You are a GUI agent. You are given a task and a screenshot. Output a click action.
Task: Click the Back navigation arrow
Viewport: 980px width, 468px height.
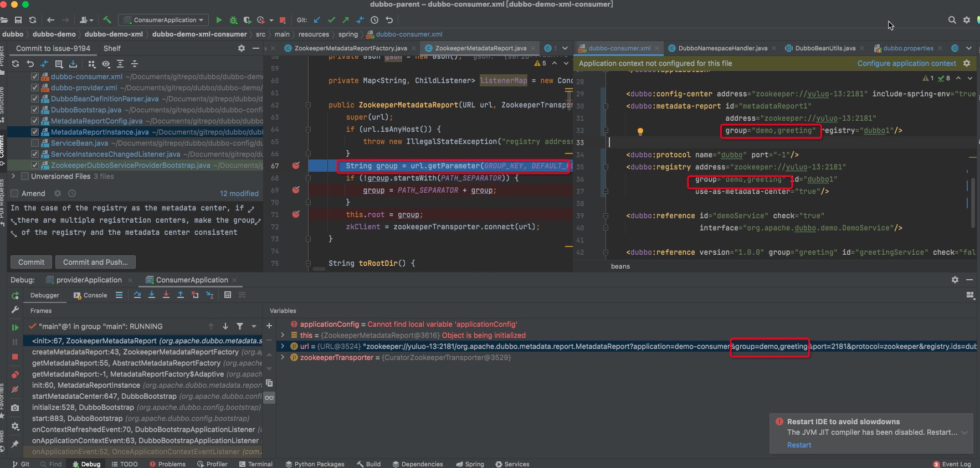point(51,20)
